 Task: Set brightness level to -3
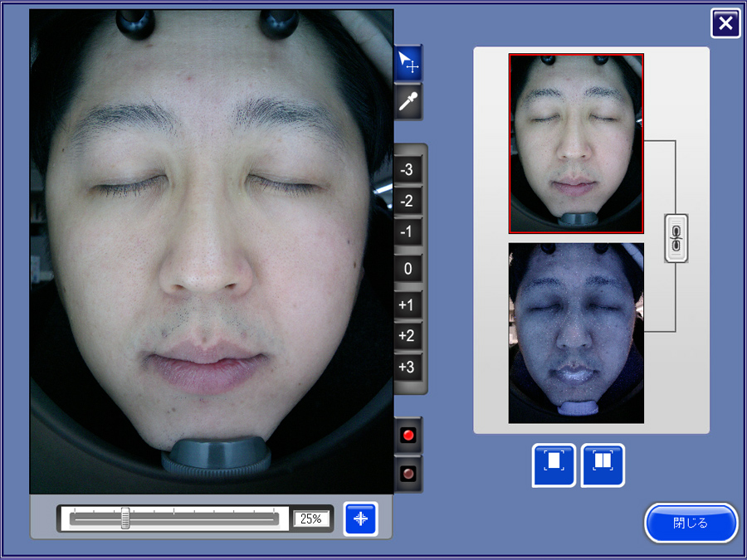coord(408,169)
